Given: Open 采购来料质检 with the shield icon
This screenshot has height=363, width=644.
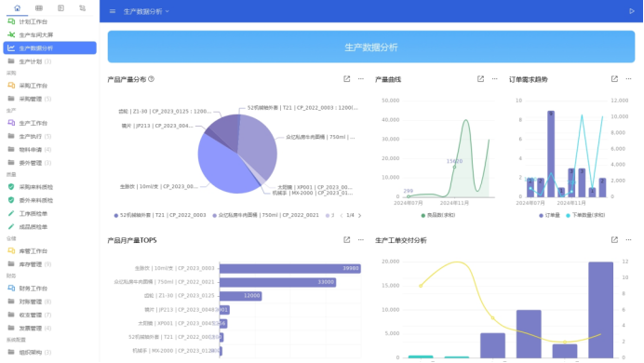Looking at the screenshot, I should click(x=49, y=187).
